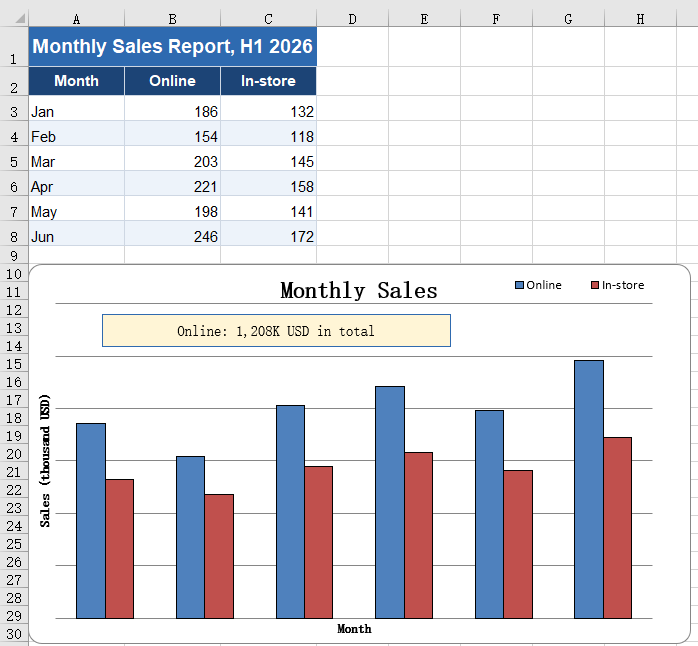Click the fifth blue Online bar (May)
The width and height of the screenshot is (698, 646).
490,514
